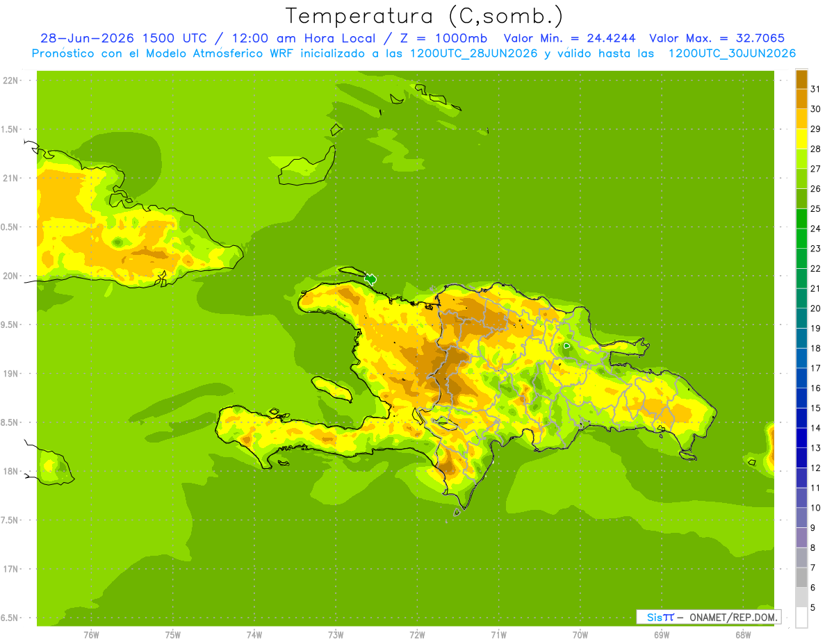Image resolution: width=834 pixels, height=644 pixels.
Task: Pick the legend color between 28 and 29
Action: click(x=801, y=139)
